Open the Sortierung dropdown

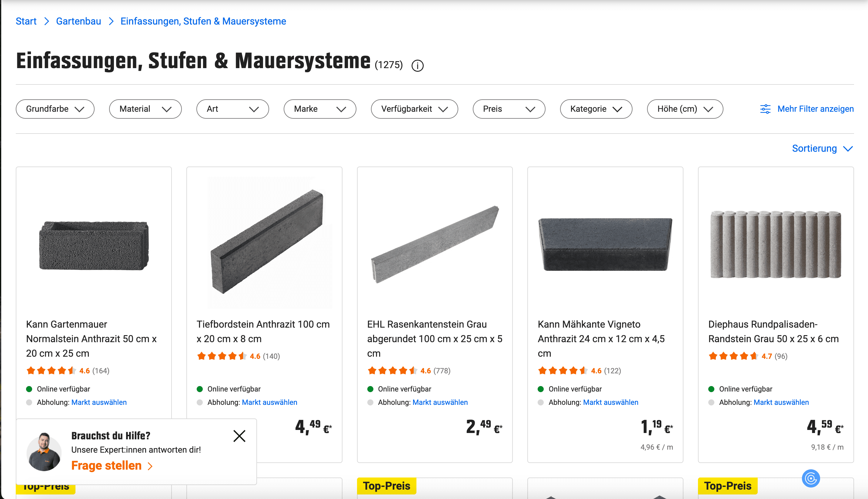coord(822,148)
